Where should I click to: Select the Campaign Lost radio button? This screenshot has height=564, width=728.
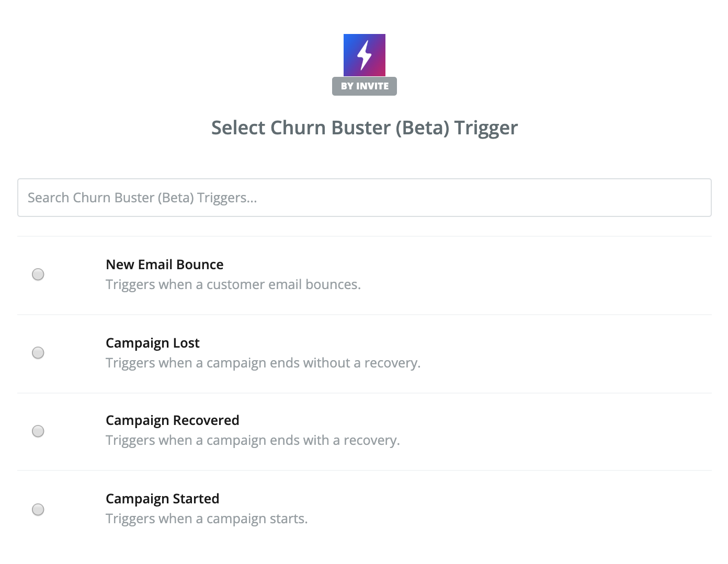[x=38, y=353]
